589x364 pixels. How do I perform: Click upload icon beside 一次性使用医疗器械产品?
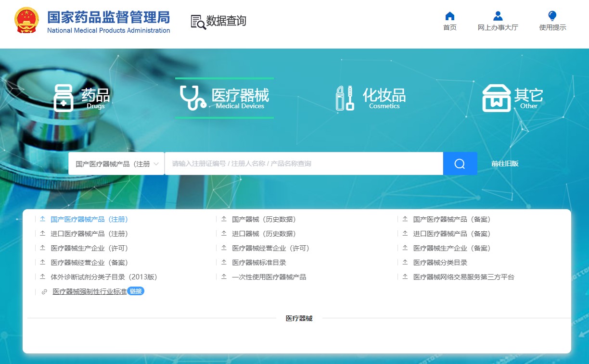(224, 277)
